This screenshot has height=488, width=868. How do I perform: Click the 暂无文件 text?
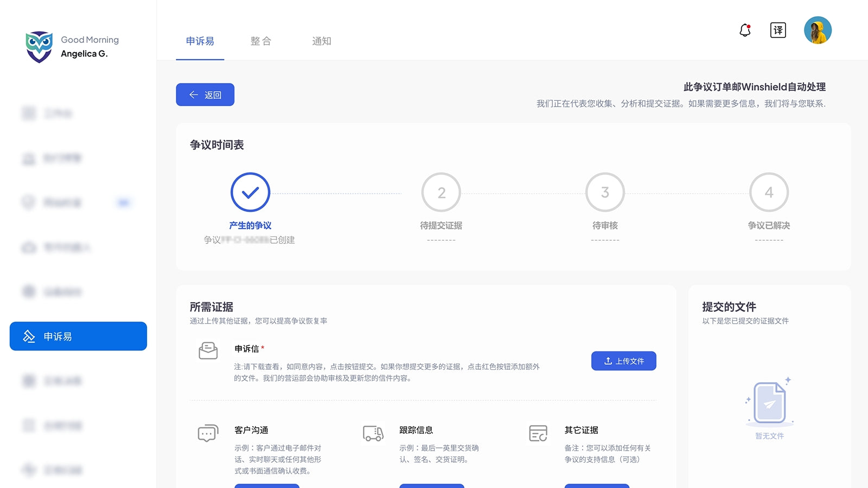click(x=769, y=436)
